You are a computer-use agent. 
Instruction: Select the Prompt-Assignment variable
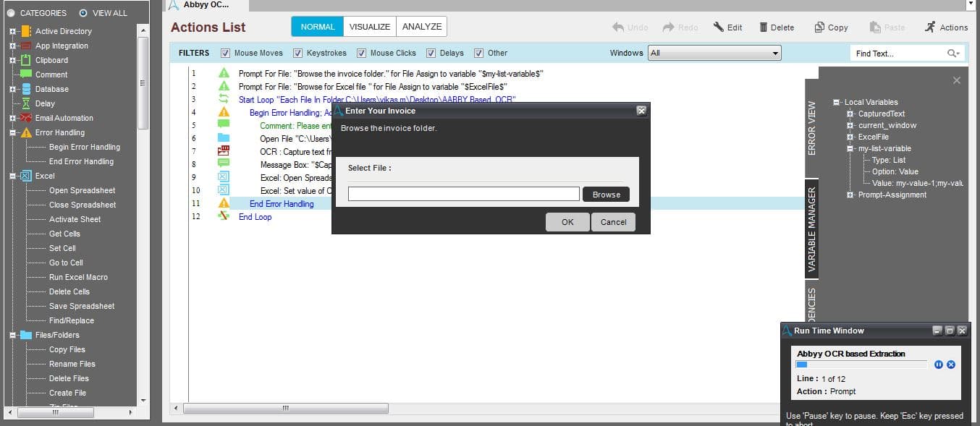point(892,195)
